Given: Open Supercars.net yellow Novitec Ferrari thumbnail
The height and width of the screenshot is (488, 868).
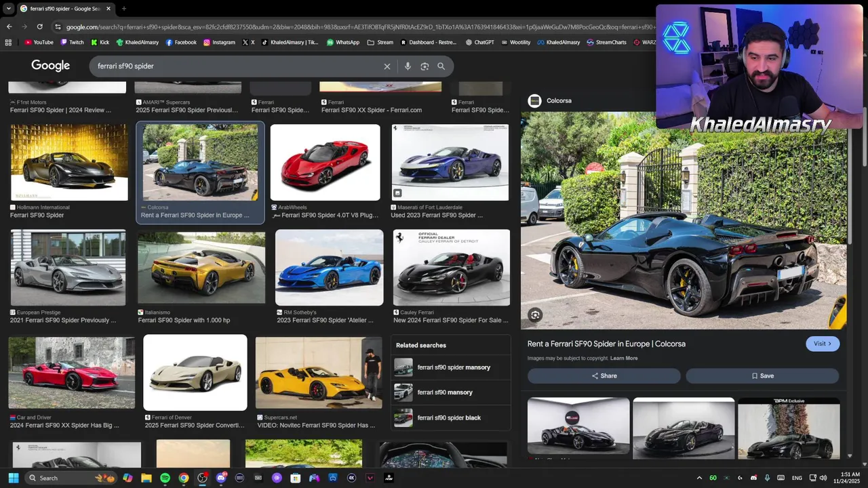Looking at the screenshot, I should point(319,373).
